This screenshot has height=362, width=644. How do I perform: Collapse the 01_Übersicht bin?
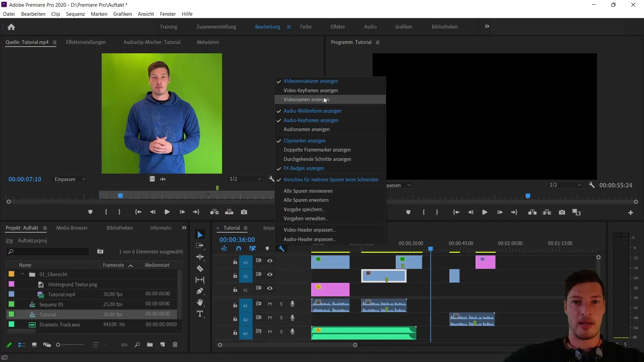22,274
